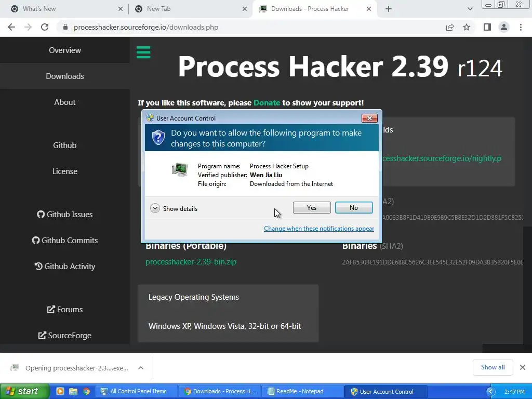Screen dimensions: 532x399
Task: Open Github Commits link
Action: pyautogui.click(x=65, y=240)
